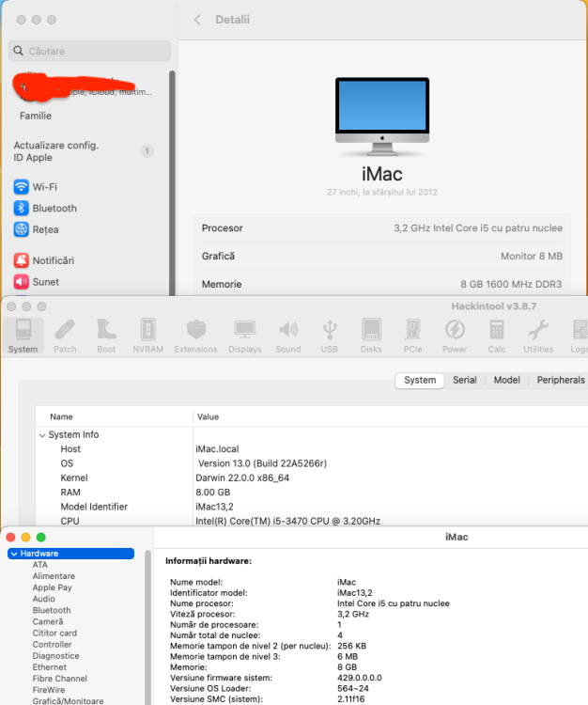
Task: Select FireWire in System Information sidebar
Action: [x=49, y=690]
